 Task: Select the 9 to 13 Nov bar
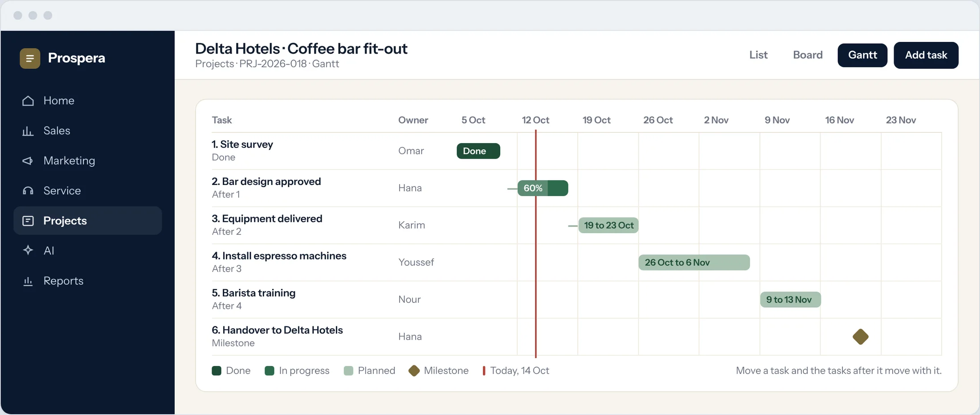click(790, 300)
